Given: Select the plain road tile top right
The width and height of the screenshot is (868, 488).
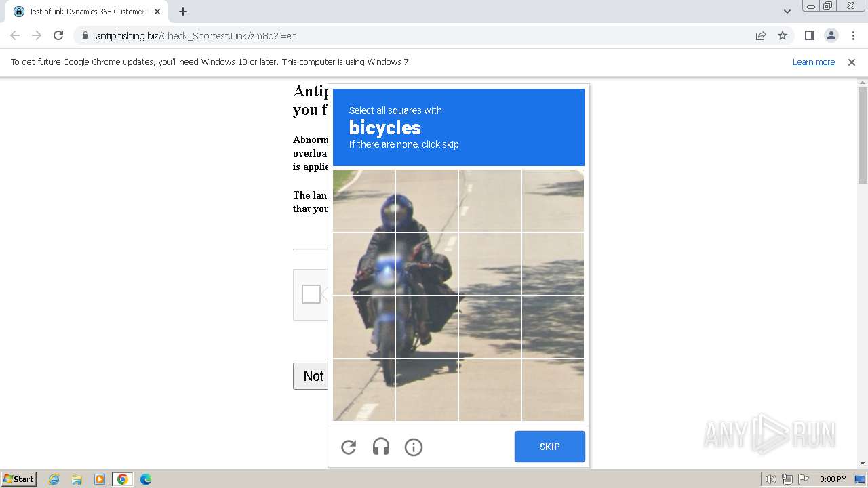Looking at the screenshot, I should [x=553, y=201].
